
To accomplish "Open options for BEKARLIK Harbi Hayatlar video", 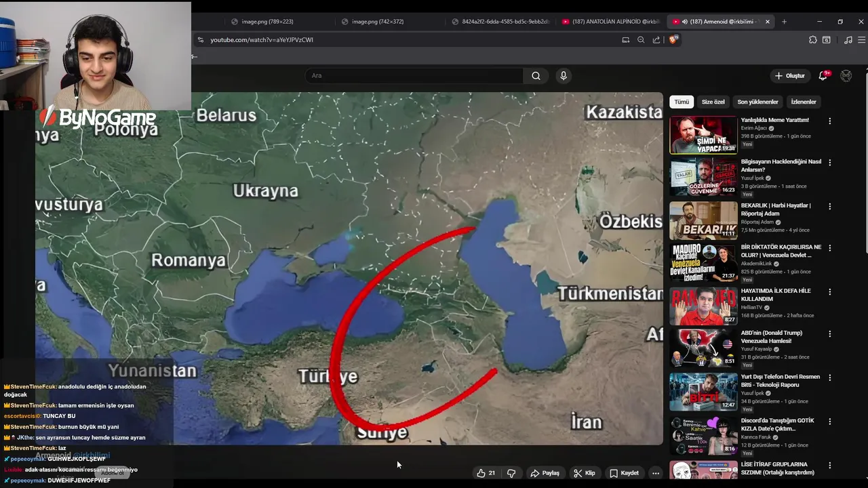I will [x=829, y=207].
